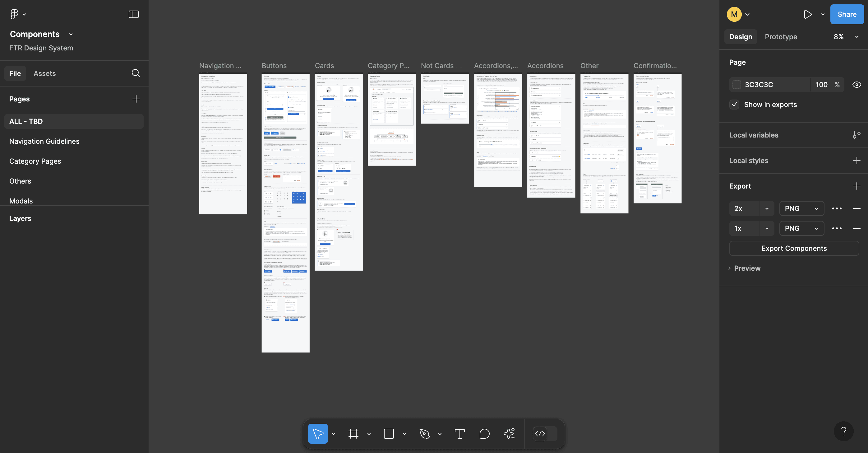This screenshot has height=453, width=868.
Task: Open the 2x export scale dropdown
Action: click(767, 208)
